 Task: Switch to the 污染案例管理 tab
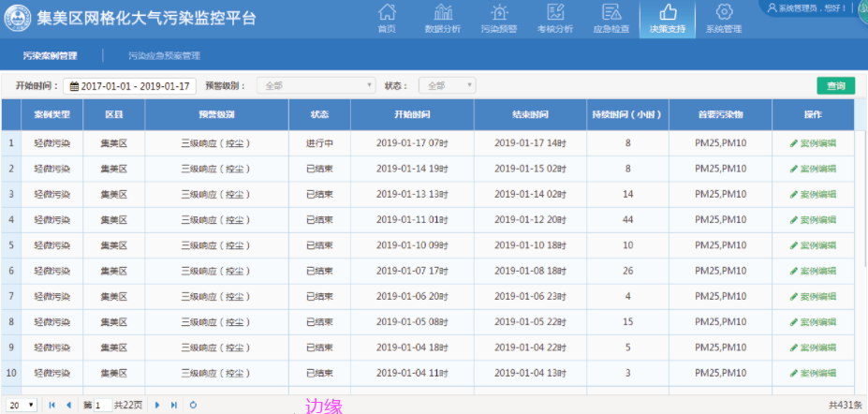tap(49, 55)
